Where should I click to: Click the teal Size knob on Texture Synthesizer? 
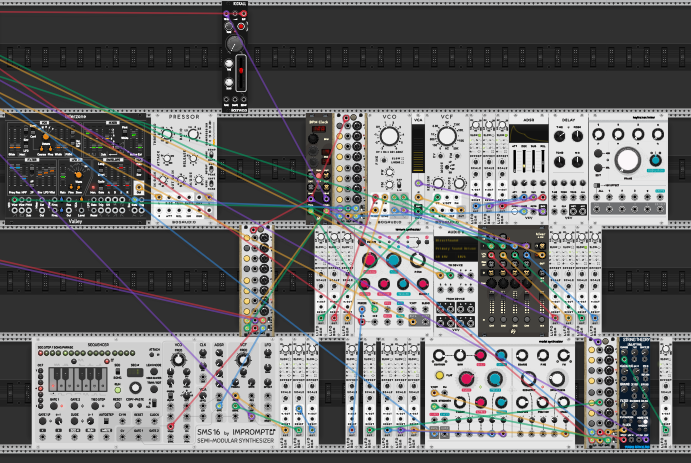coord(393,261)
